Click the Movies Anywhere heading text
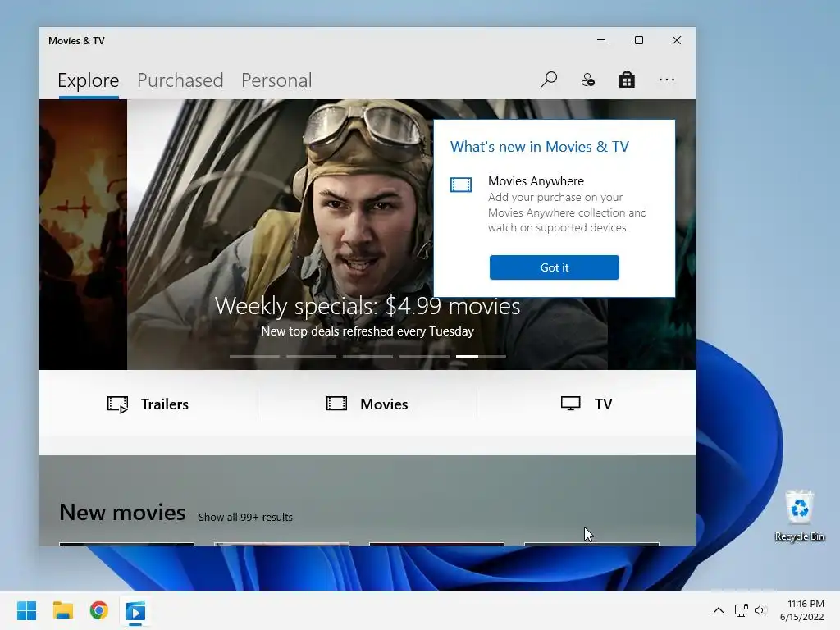The width and height of the screenshot is (840, 630). point(536,181)
